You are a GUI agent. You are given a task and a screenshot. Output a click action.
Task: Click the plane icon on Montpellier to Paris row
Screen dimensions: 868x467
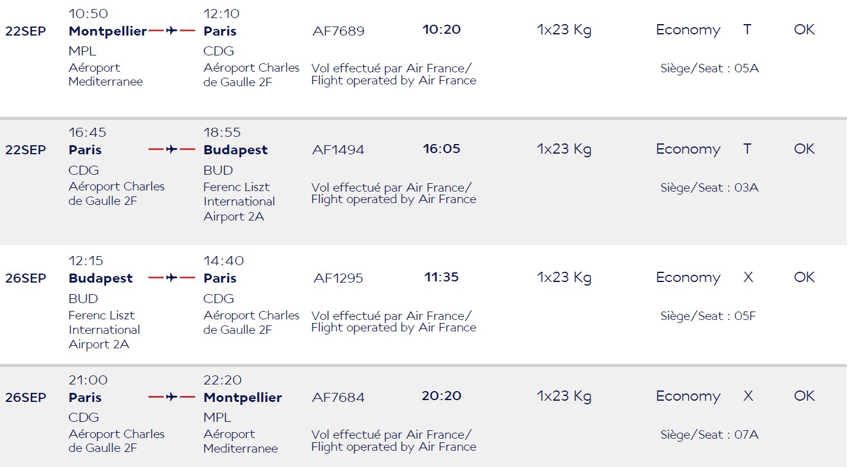coord(172,31)
